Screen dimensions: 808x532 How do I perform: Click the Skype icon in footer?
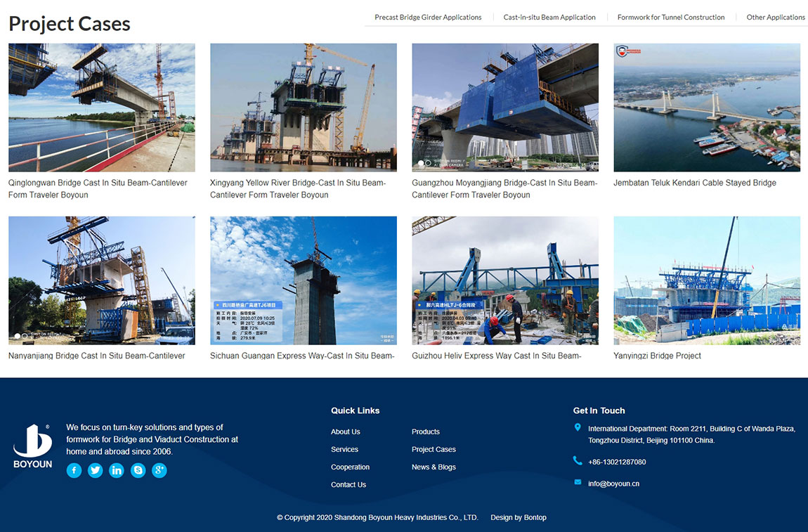pyautogui.click(x=138, y=470)
